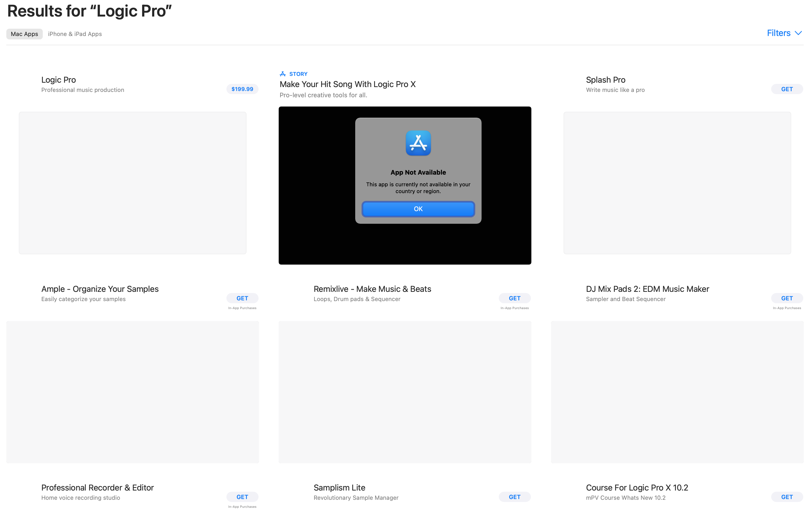
Task: Switch to the Mac Apps tab
Action: coord(24,34)
